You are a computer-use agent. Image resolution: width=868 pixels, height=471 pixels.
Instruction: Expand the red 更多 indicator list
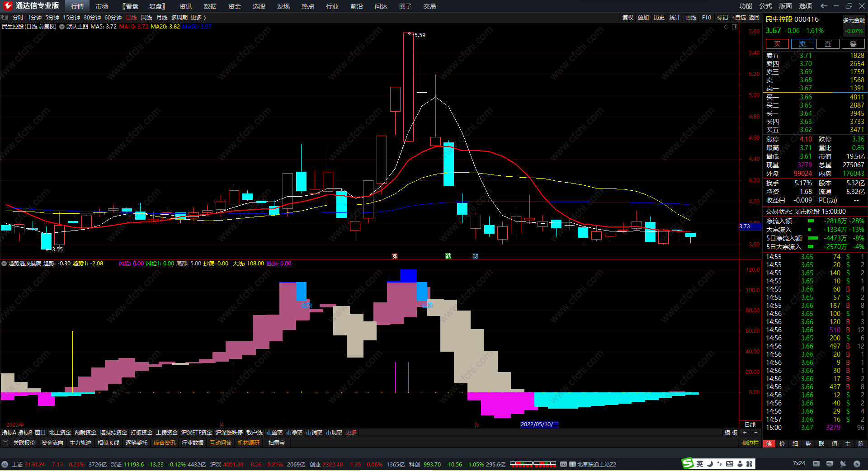point(351,433)
